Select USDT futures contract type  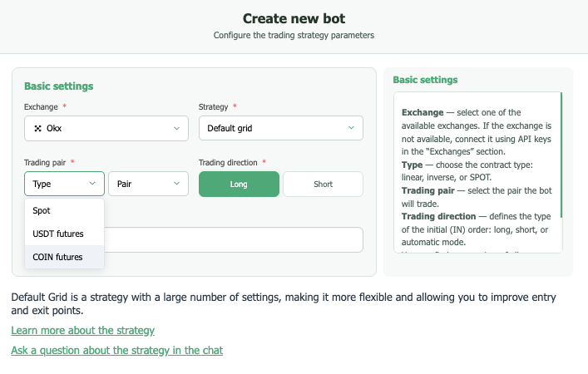coord(57,234)
